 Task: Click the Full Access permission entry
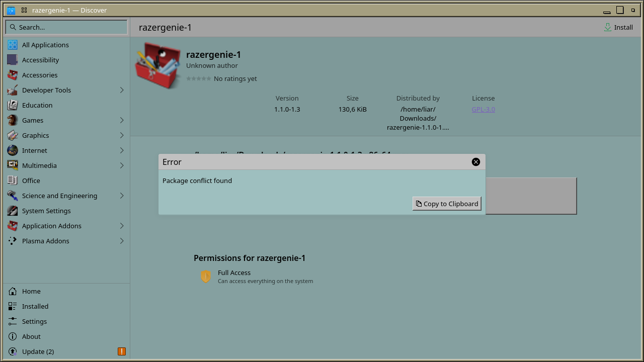(x=257, y=277)
